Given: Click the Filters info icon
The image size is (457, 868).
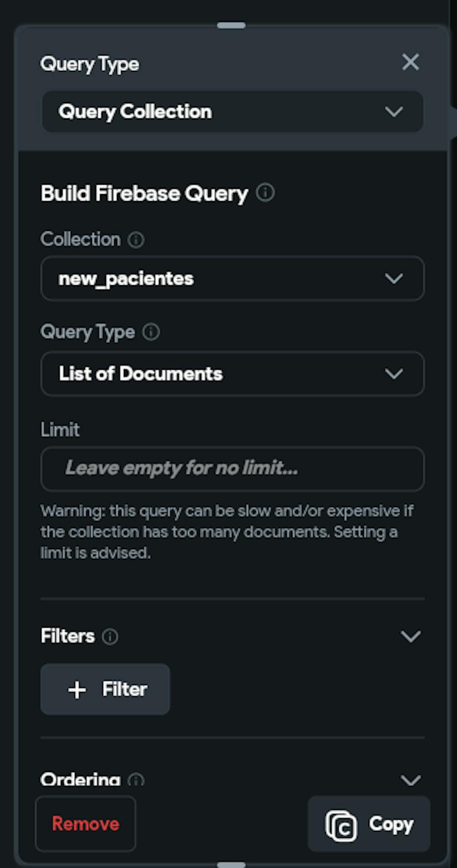Looking at the screenshot, I should pyautogui.click(x=110, y=636).
